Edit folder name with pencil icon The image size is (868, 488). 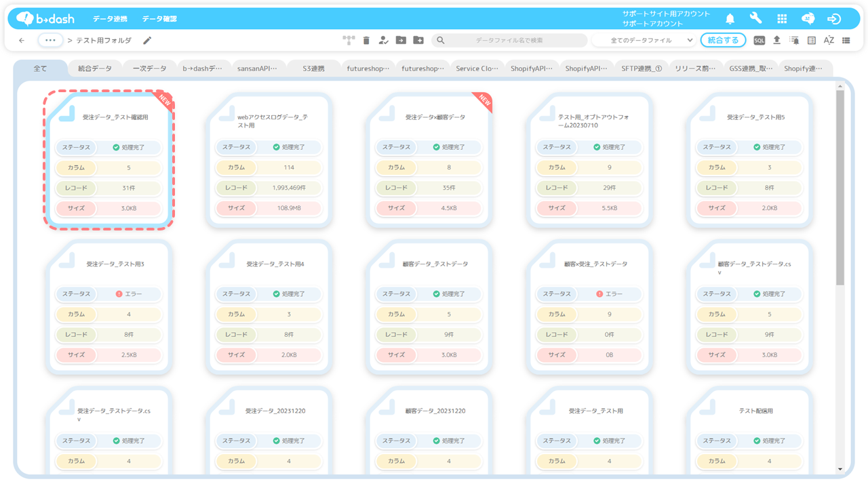[x=147, y=41]
